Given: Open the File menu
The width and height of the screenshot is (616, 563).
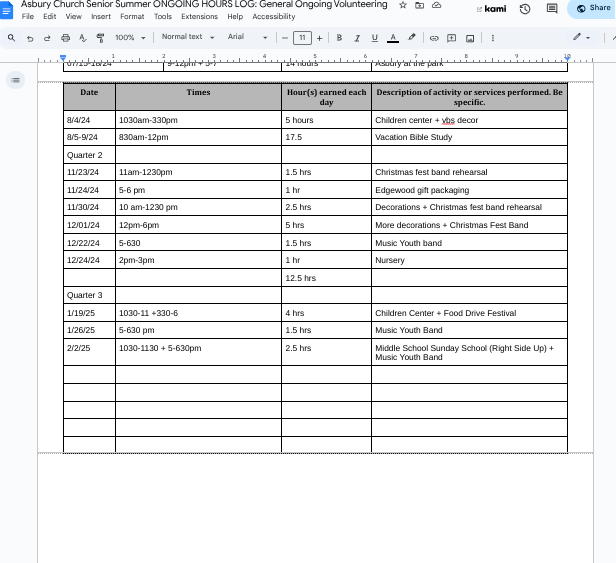Looking at the screenshot, I should 28,17.
